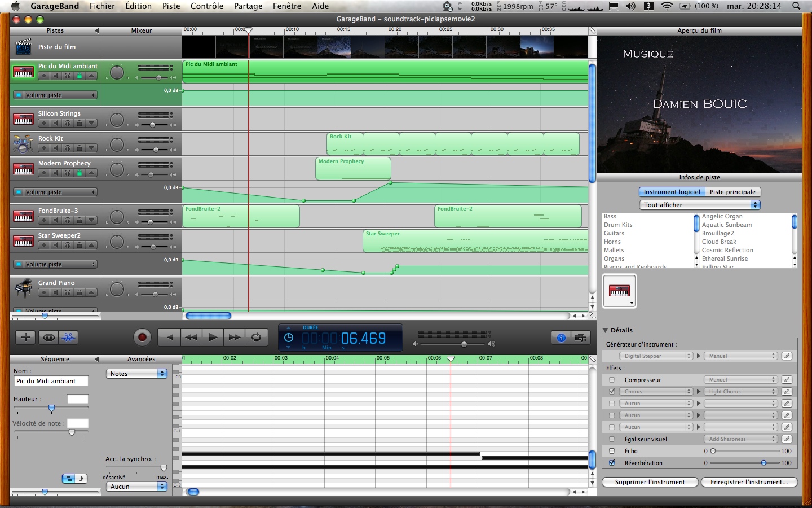The height and width of the screenshot is (508, 812).
Task: Open the Aucun quantize dropdown
Action: 136,487
